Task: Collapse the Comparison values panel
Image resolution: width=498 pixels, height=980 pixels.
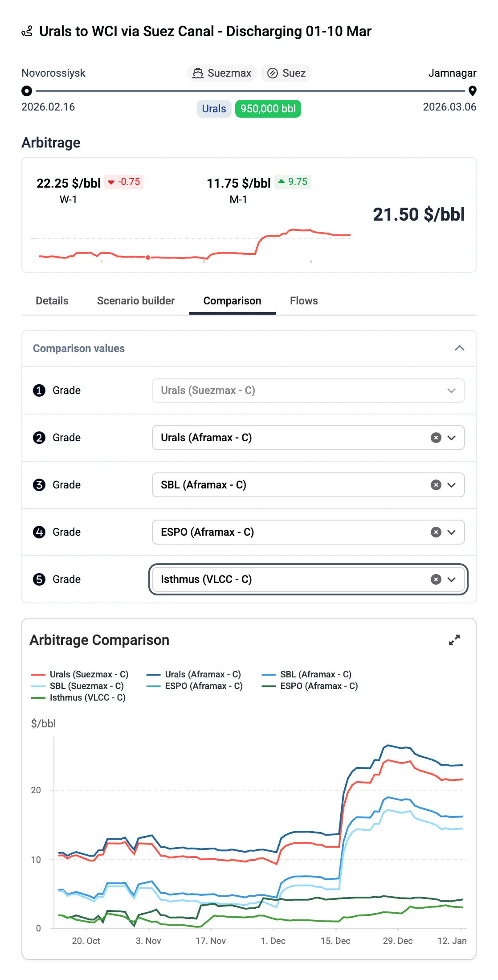Action: (x=460, y=348)
